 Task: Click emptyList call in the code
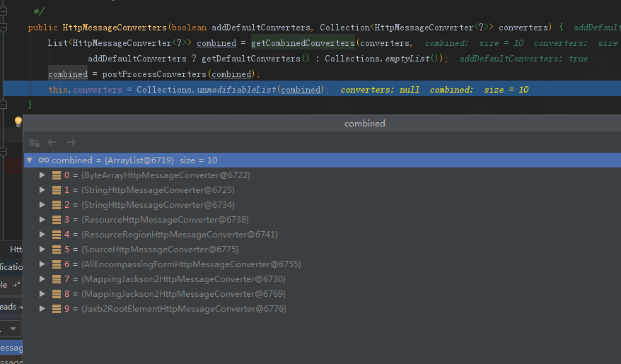click(x=407, y=59)
